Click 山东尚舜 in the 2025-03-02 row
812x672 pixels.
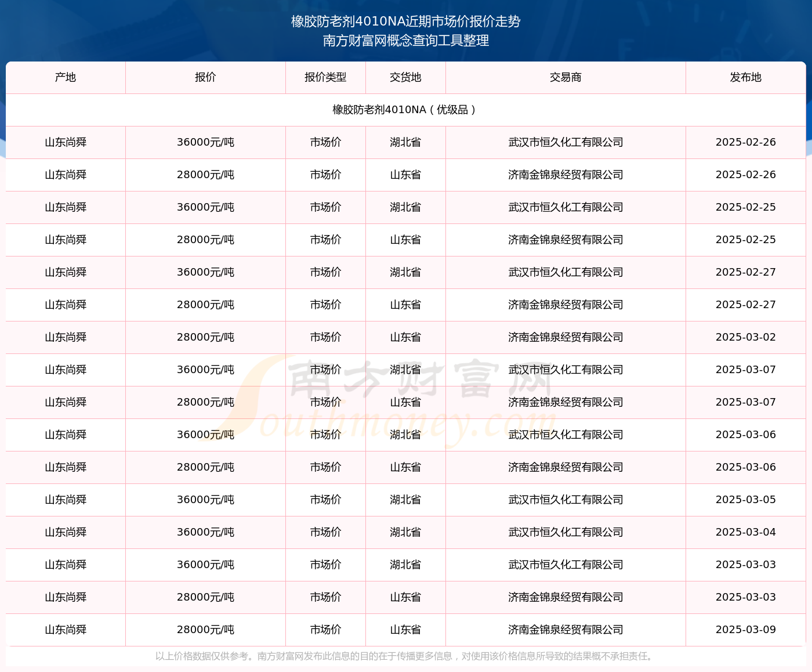pyautogui.click(x=66, y=337)
